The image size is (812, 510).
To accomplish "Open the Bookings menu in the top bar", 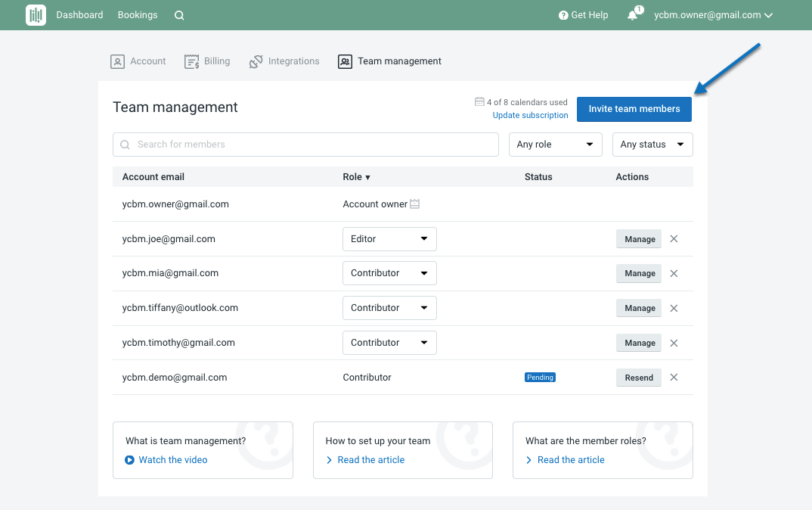I will point(137,14).
